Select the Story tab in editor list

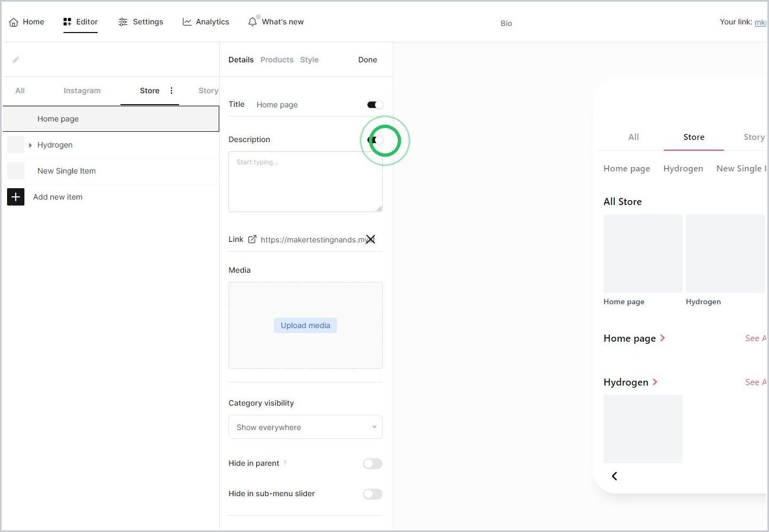208,91
